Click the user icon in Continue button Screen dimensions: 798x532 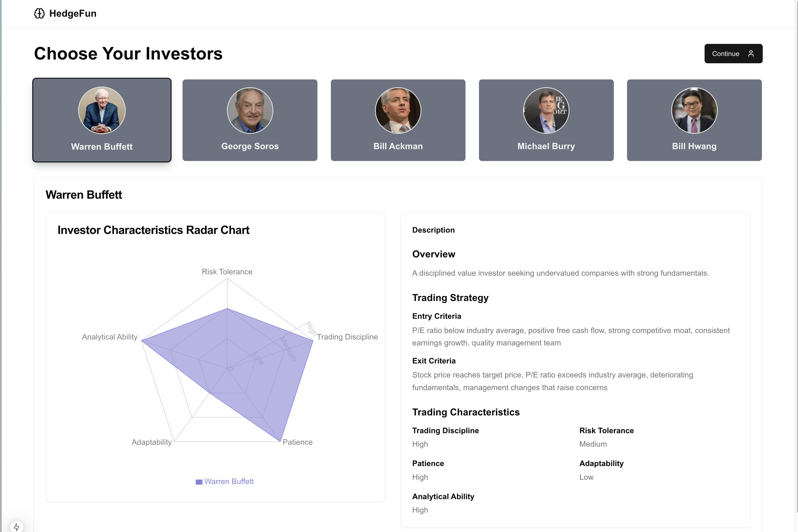click(751, 54)
